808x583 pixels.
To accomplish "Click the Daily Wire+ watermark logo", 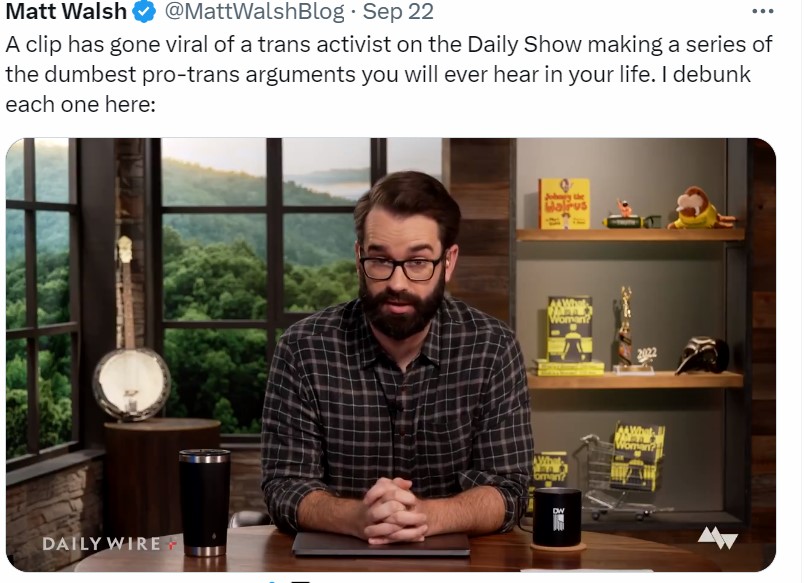I will click(110, 544).
